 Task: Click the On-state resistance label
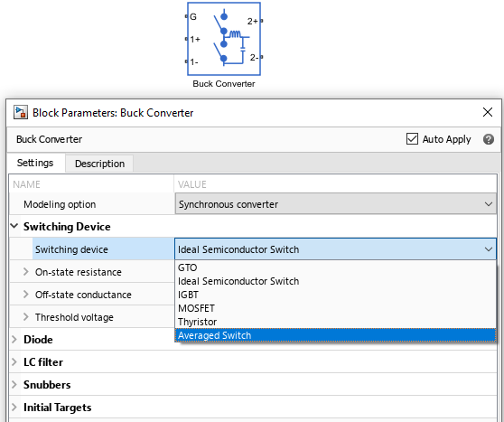coord(78,272)
